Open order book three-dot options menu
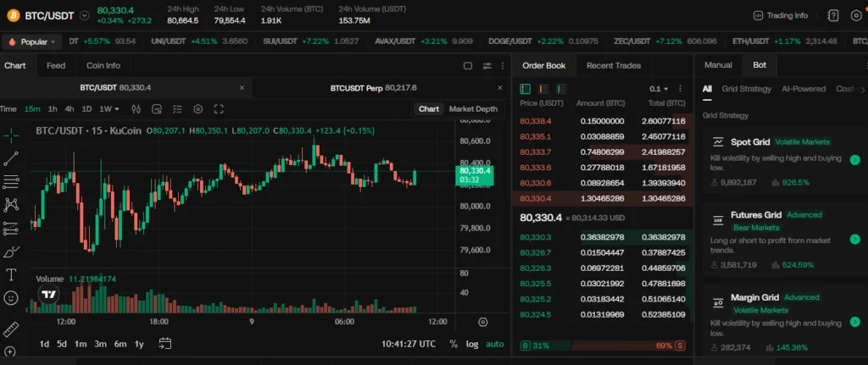This screenshot has height=365, width=868. 681,89
